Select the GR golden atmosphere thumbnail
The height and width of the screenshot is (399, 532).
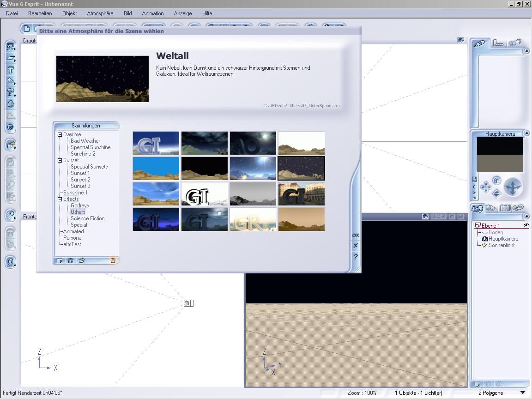[x=253, y=219]
